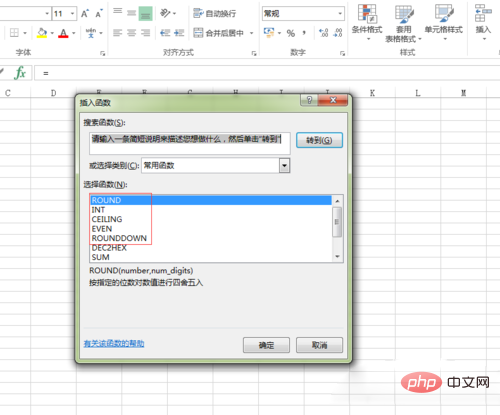Click the search function text box
This screenshot has height=415, width=500.
click(190, 143)
